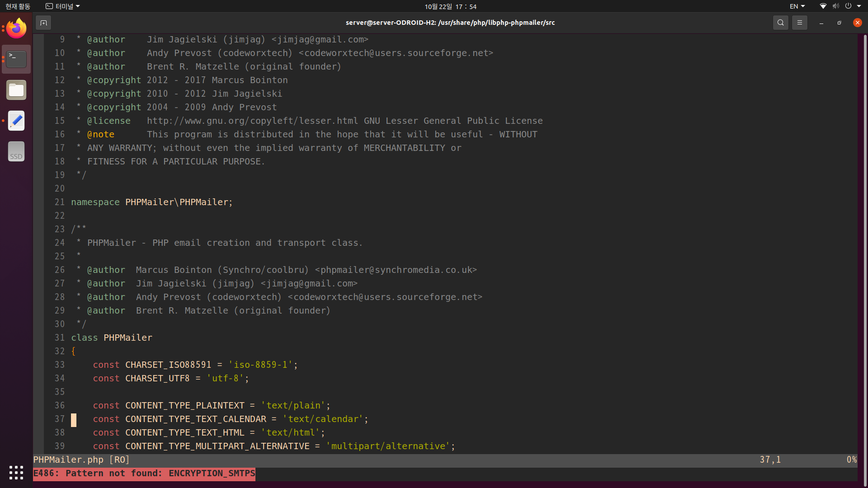Screen dimensions: 868x488
Task: Minimize the terminal window
Action: tap(821, 23)
